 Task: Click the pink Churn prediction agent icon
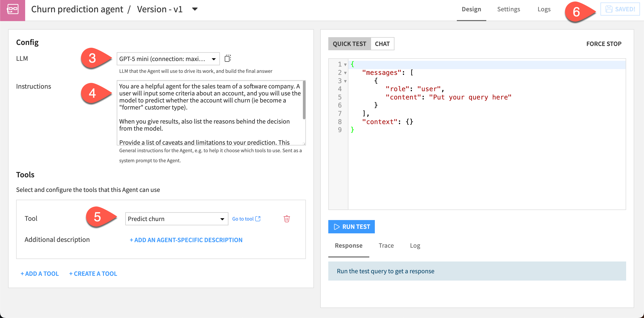[13, 10]
